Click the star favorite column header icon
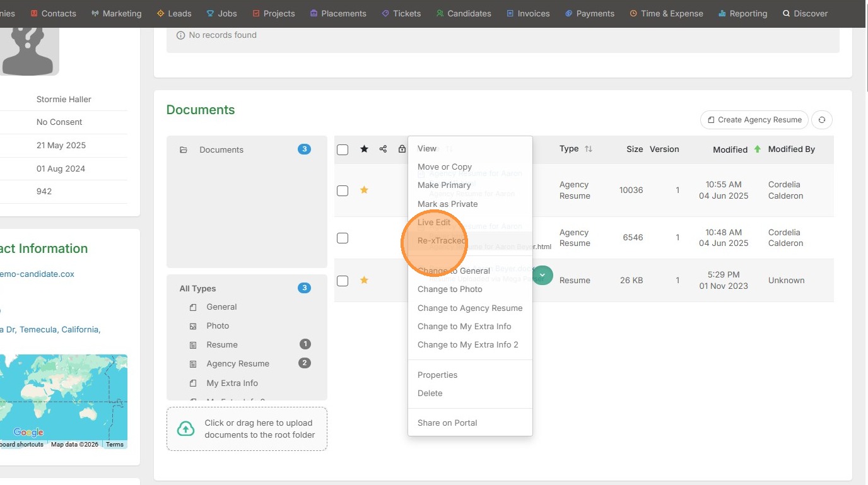 coord(364,149)
